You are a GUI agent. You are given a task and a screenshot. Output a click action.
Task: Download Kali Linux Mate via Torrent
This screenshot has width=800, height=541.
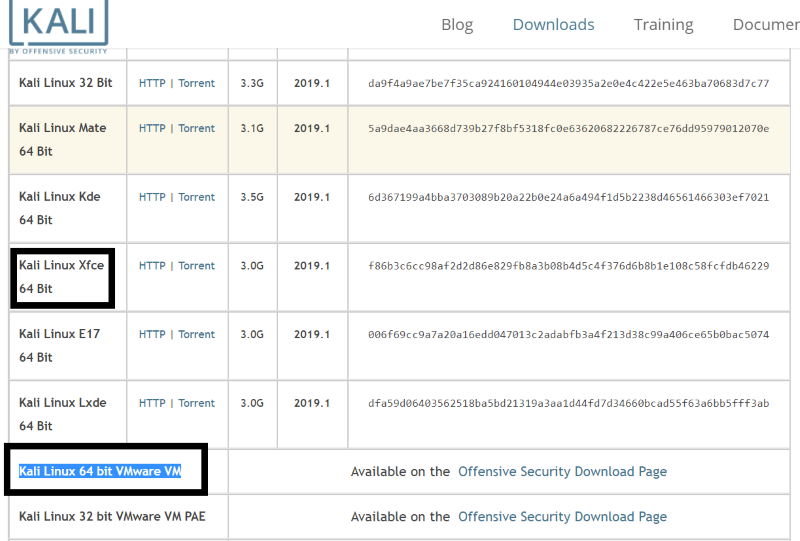197,128
